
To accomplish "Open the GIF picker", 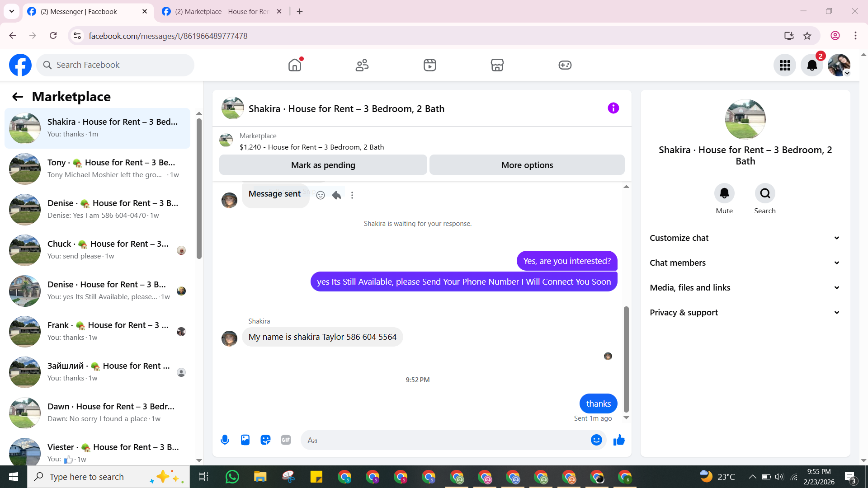I will pyautogui.click(x=286, y=440).
